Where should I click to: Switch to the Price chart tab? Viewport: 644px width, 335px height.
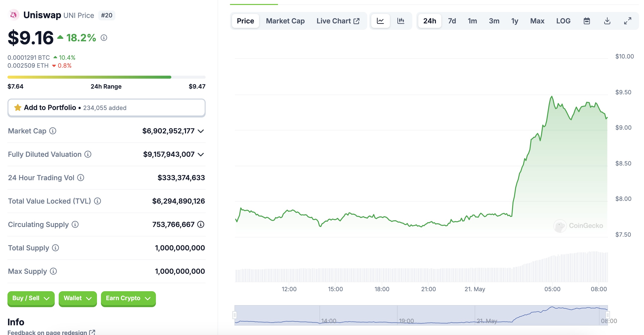pos(245,21)
